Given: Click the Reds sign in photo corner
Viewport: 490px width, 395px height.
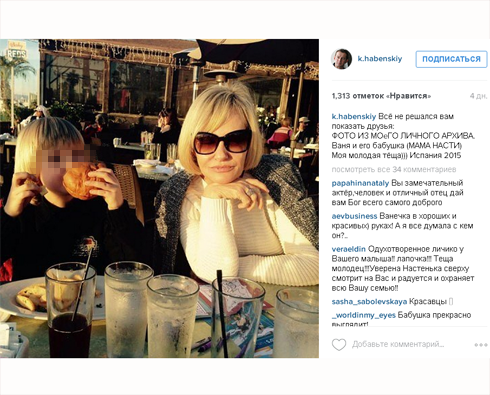Looking at the screenshot, I should 16,52.
